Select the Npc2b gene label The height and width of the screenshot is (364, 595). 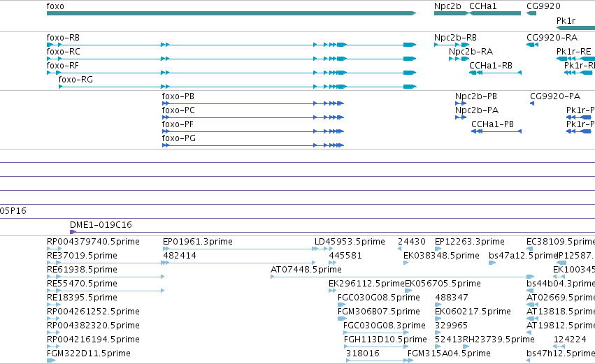point(447,6)
